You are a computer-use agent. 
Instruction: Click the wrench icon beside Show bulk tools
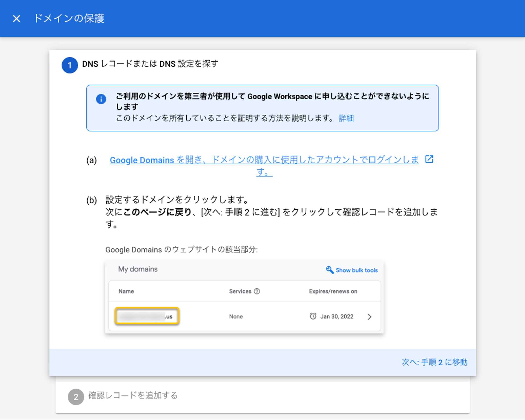pyautogui.click(x=330, y=270)
